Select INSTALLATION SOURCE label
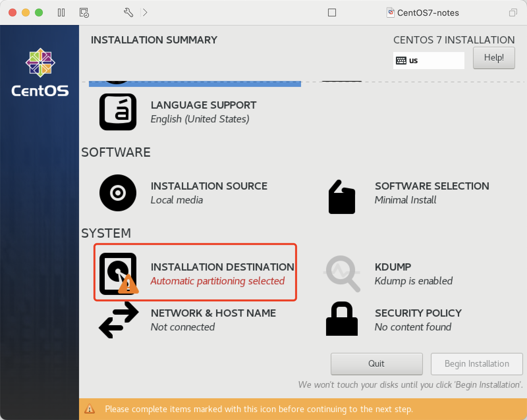Viewport: 527px width, 420px height. [209, 186]
